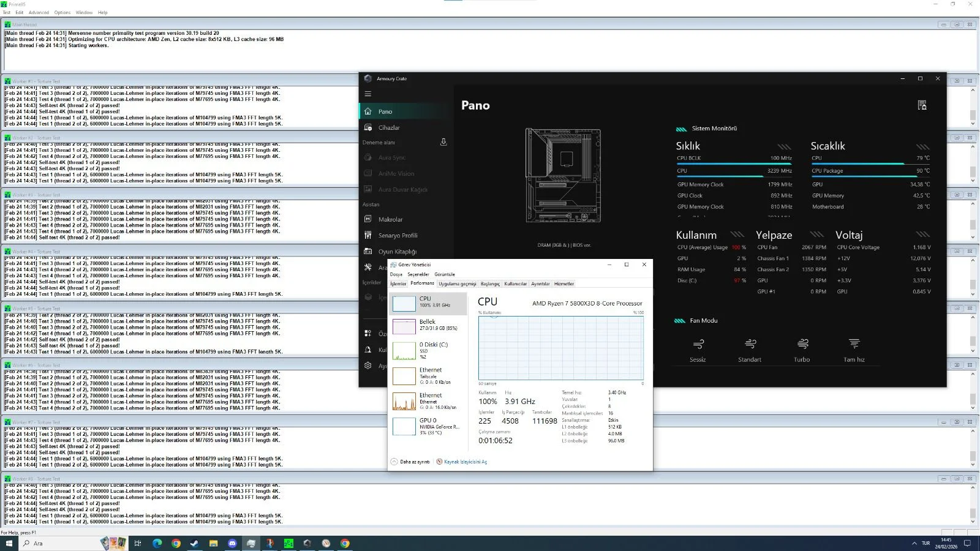Viewport: 980px width, 551px height.
Task: Select the Standart fan mode
Action: click(750, 350)
